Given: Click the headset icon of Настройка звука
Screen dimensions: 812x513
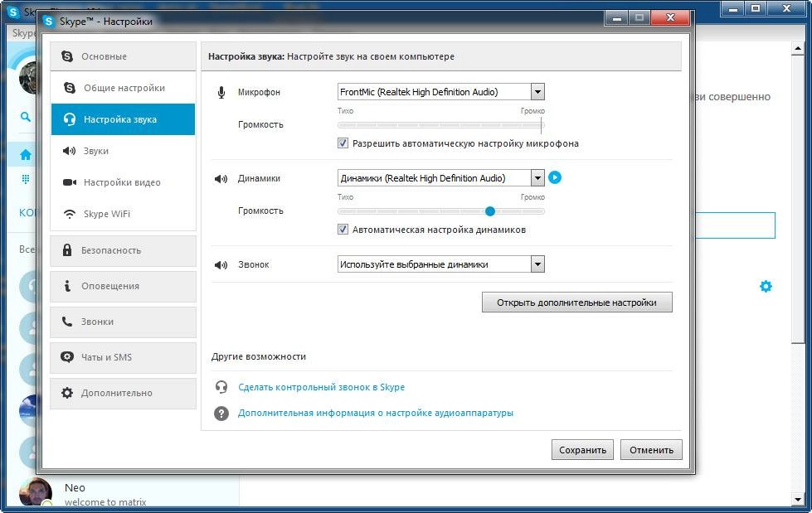Looking at the screenshot, I should click(70, 119).
